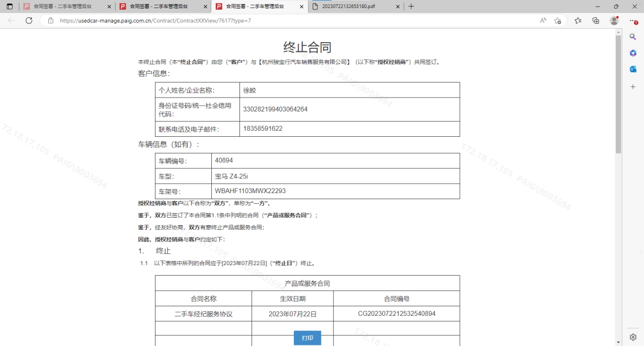Add this page to favorites
The image size is (644, 346).
click(x=557, y=21)
